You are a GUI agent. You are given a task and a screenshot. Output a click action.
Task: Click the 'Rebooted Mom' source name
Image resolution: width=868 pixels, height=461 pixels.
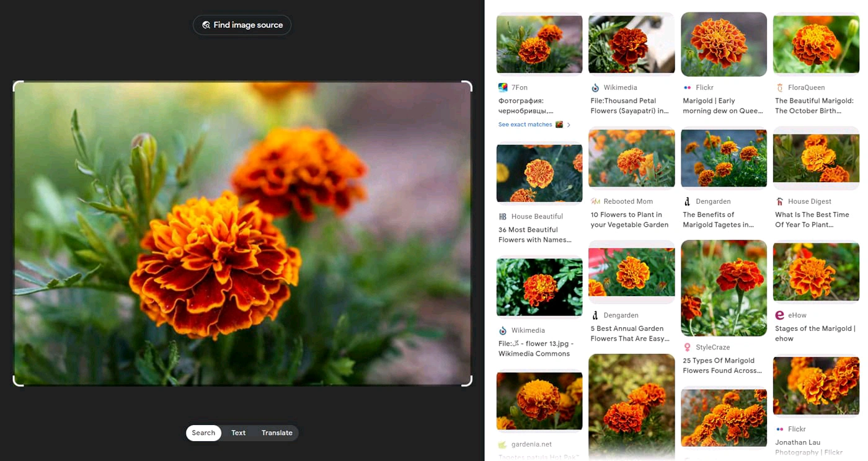pyautogui.click(x=628, y=201)
